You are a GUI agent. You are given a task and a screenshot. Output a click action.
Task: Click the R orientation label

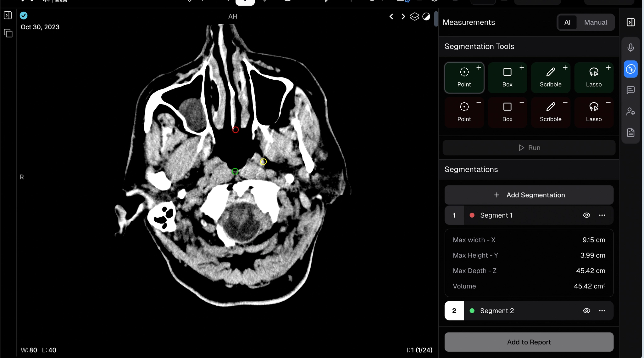coord(22,177)
